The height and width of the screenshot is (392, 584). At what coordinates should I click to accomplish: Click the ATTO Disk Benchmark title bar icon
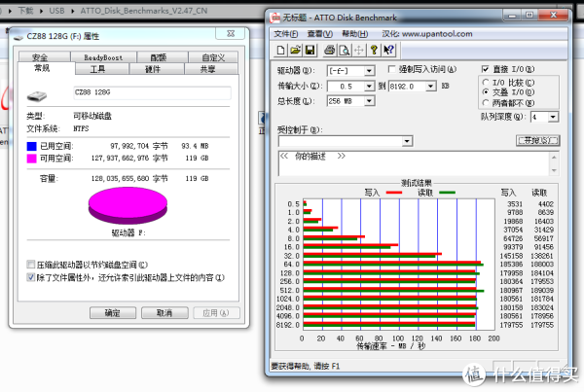(x=275, y=18)
